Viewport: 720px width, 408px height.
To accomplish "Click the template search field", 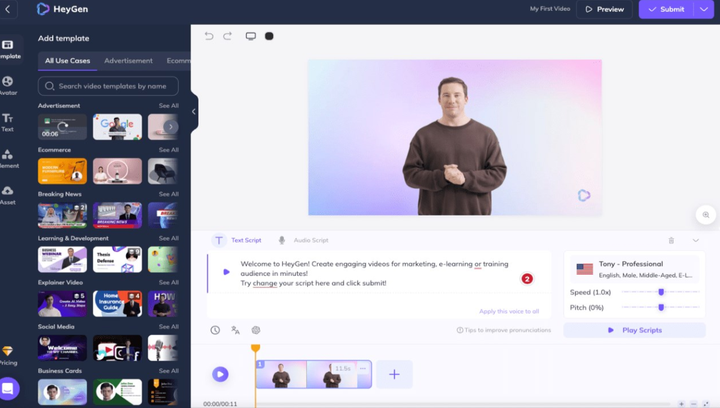I will 108,86.
